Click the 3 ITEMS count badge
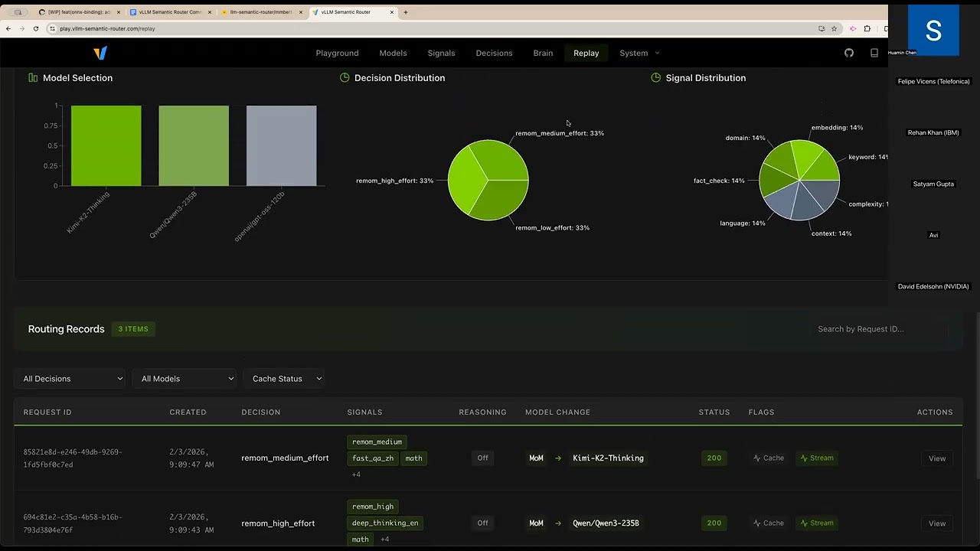The height and width of the screenshot is (551, 980). pos(133,329)
